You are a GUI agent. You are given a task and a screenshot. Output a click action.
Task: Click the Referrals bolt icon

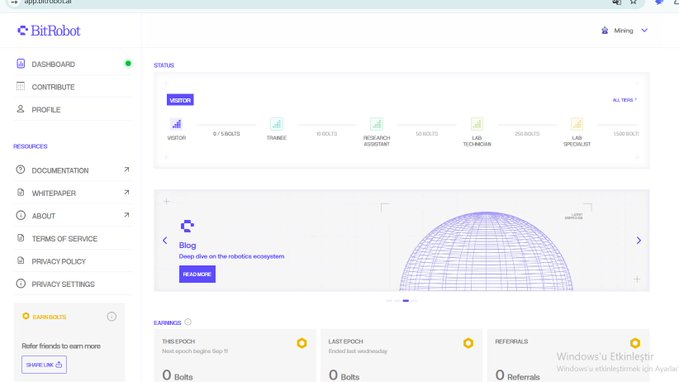(x=635, y=343)
